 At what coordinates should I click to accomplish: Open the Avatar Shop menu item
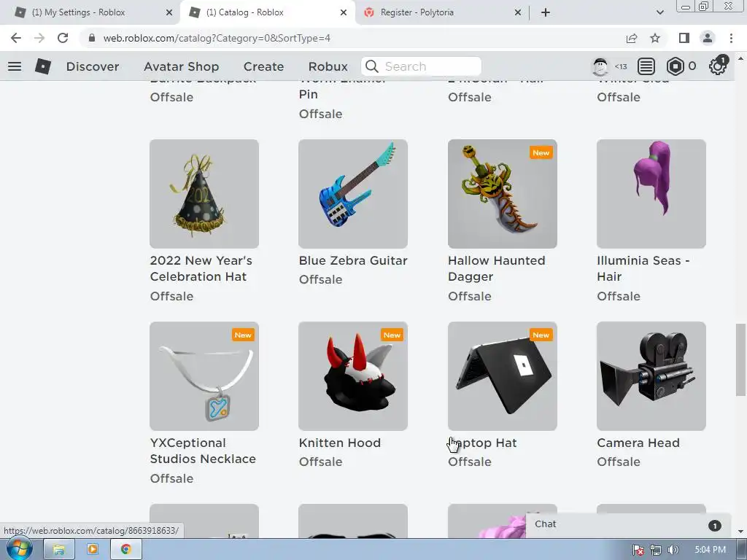click(x=182, y=66)
